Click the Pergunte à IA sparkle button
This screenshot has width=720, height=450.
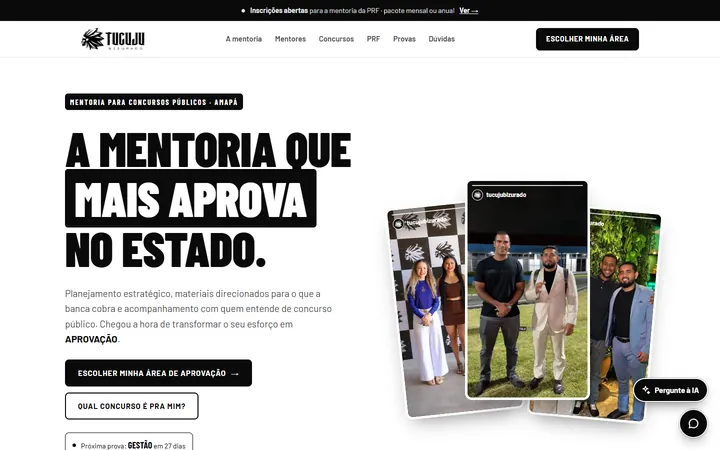point(670,390)
